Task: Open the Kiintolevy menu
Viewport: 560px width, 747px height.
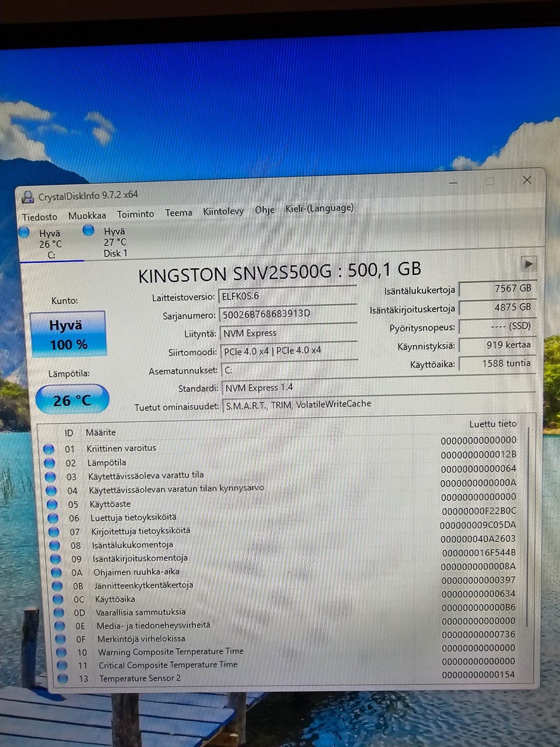Action: pyautogui.click(x=223, y=211)
